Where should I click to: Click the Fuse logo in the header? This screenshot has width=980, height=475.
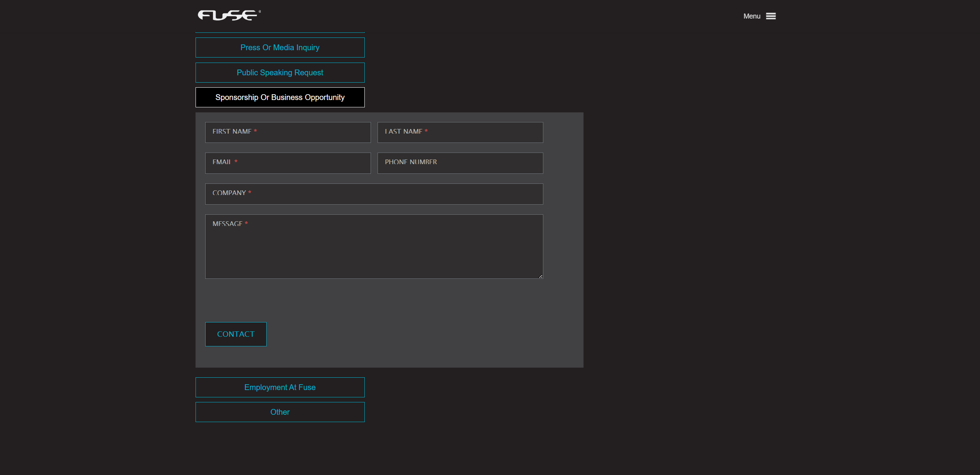tap(229, 15)
